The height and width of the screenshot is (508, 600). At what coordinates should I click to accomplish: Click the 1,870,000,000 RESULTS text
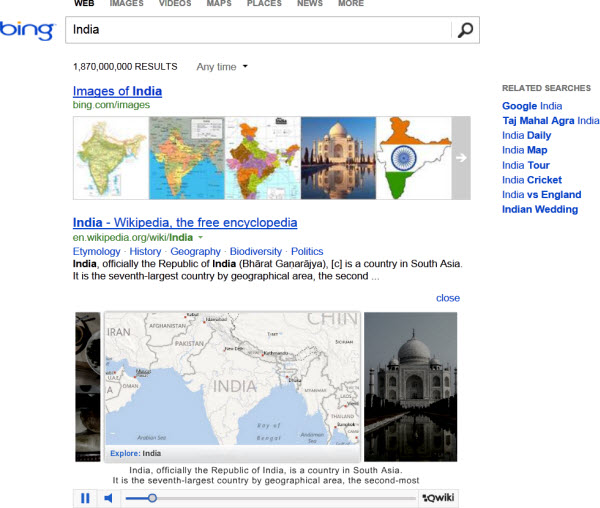click(x=125, y=67)
